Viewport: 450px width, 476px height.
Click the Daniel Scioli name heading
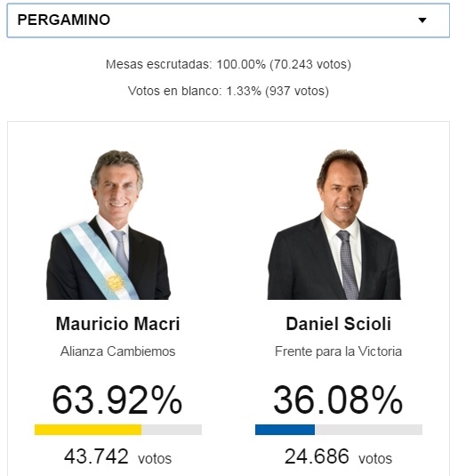point(338,324)
